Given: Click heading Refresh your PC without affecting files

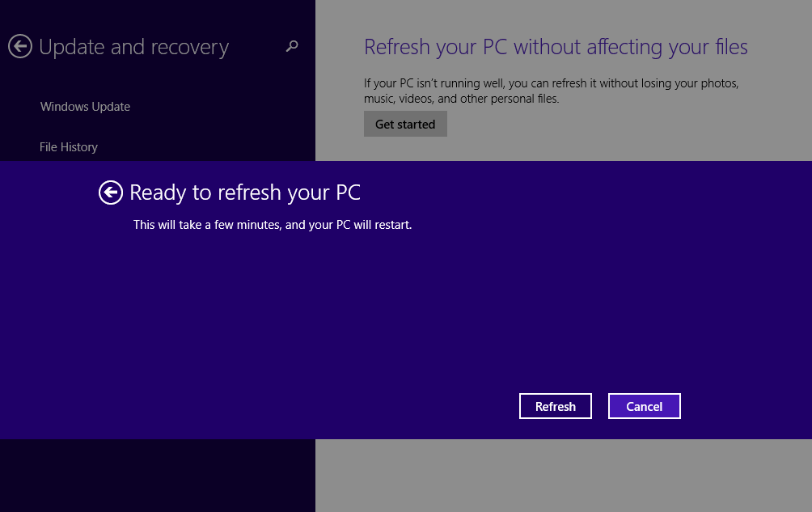Looking at the screenshot, I should click(x=556, y=47).
